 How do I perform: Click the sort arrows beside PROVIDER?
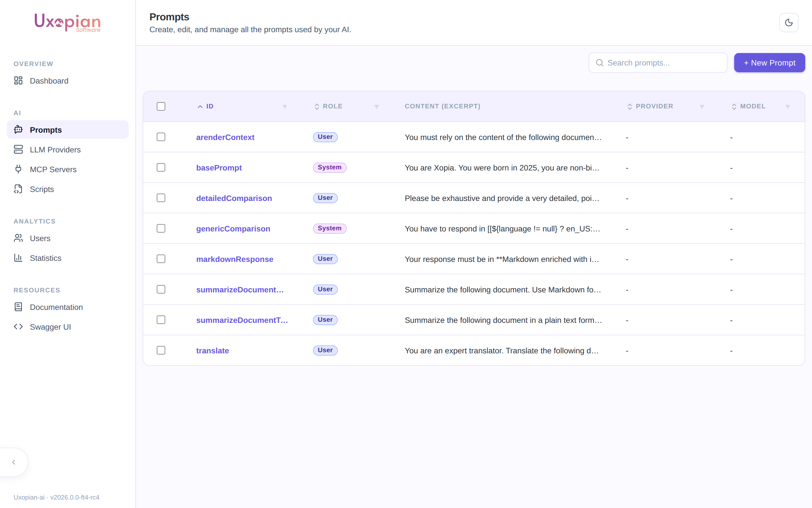pos(630,106)
